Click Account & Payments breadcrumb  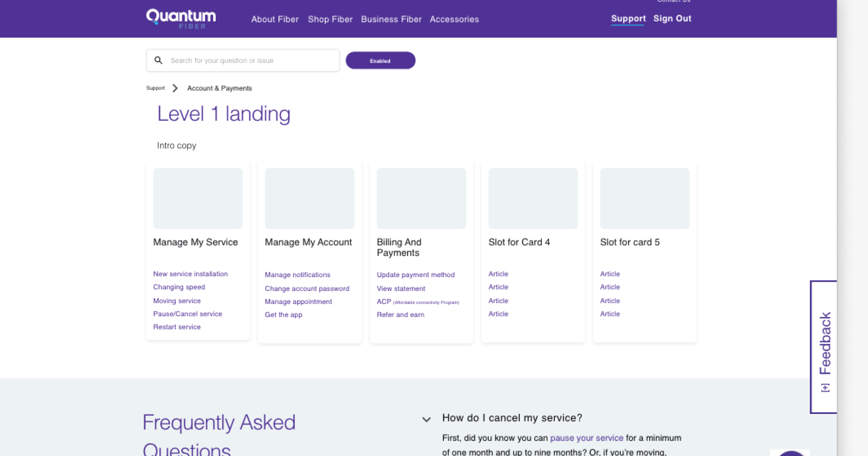coord(219,88)
